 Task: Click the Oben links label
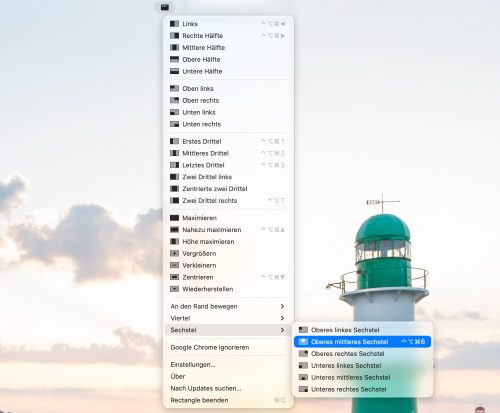198,89
